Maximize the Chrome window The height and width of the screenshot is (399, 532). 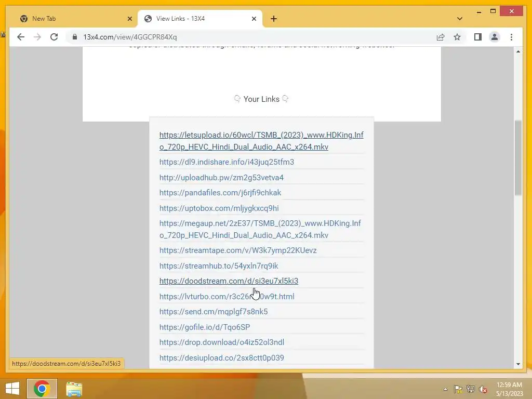click(493, 11)
